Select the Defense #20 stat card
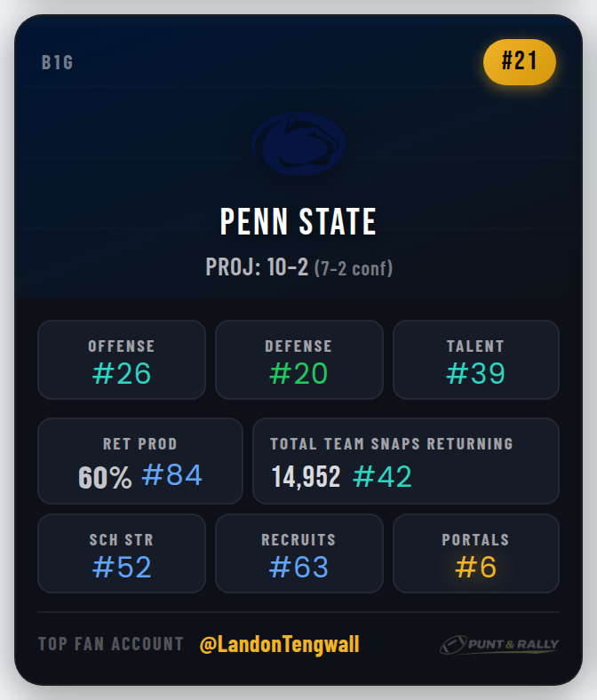 point(298,360)
